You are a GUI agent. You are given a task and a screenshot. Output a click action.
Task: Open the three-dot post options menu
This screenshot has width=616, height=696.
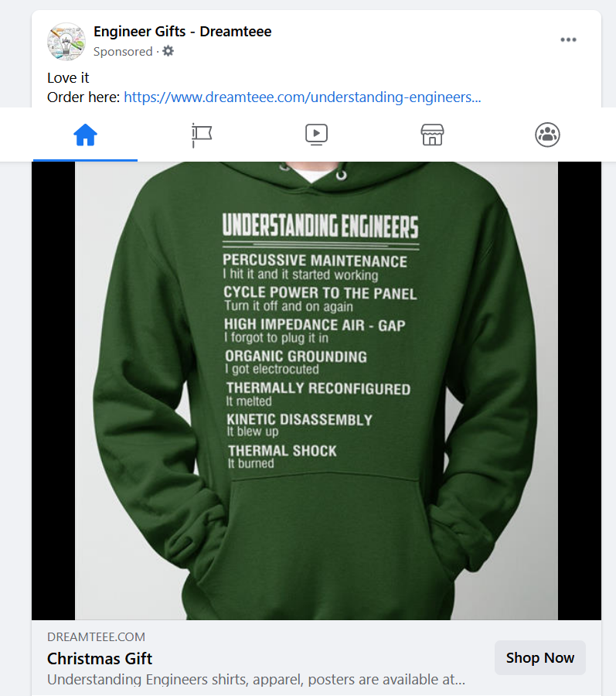568,40
